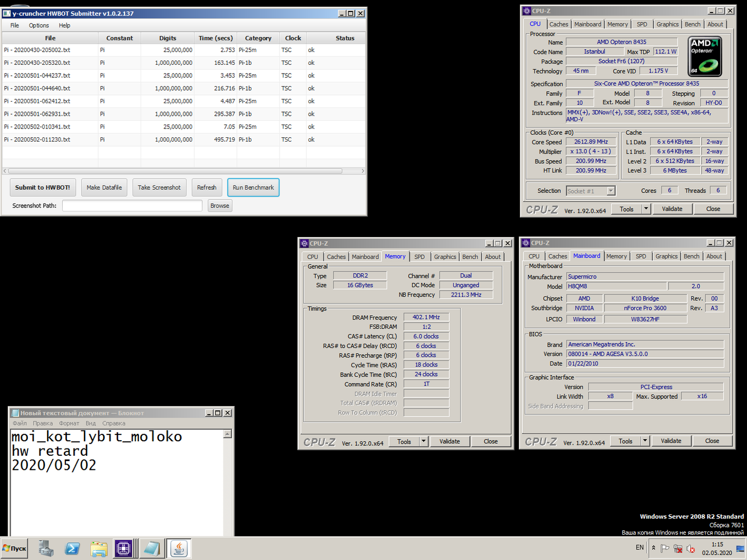Click the Take Screenshot button
Screen dimensions: 747x560
(159, 188)
